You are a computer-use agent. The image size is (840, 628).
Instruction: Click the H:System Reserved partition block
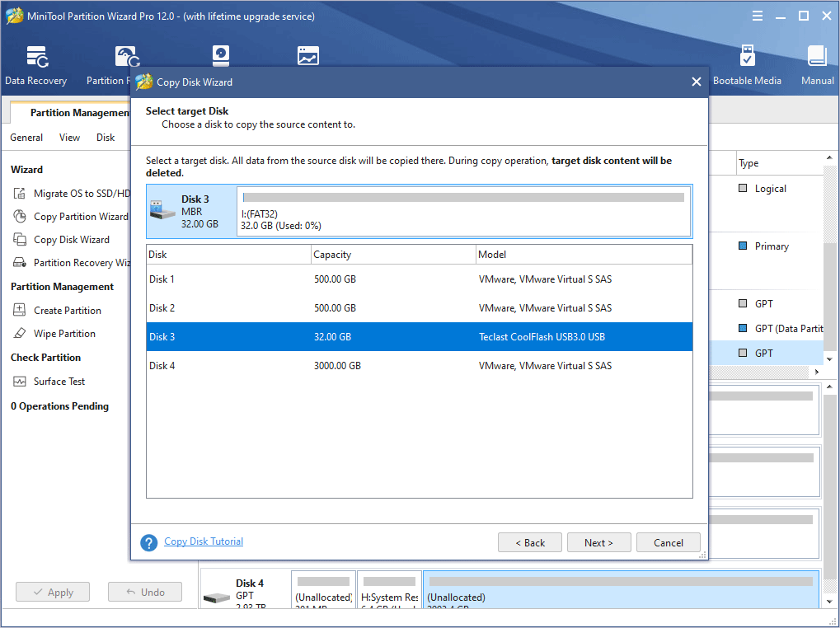[389, 589]
